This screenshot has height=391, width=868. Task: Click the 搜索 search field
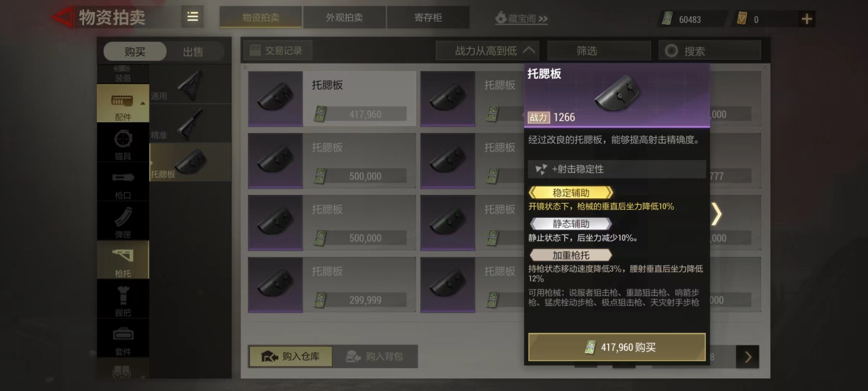(x=710, y=51)
